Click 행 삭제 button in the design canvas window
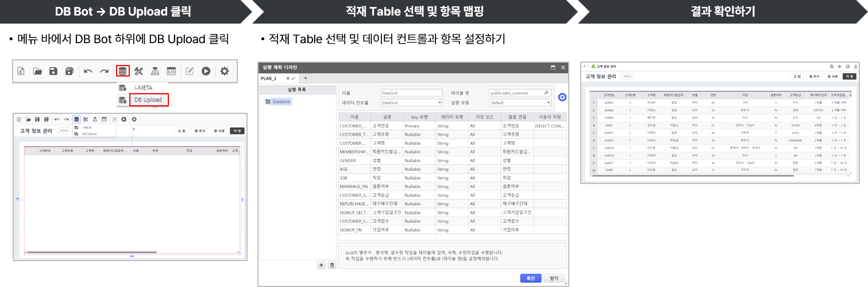The image size is (868, 287). [219, 131]
